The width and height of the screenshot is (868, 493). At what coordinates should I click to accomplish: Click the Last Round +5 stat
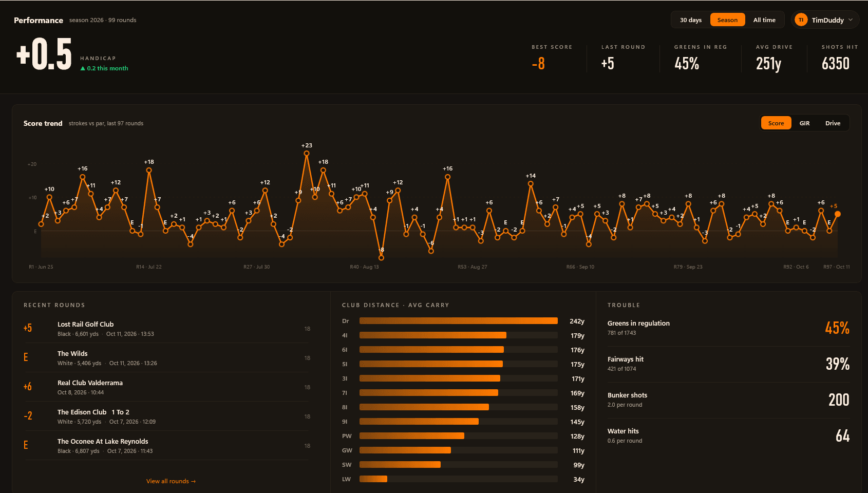coord(623,58)
